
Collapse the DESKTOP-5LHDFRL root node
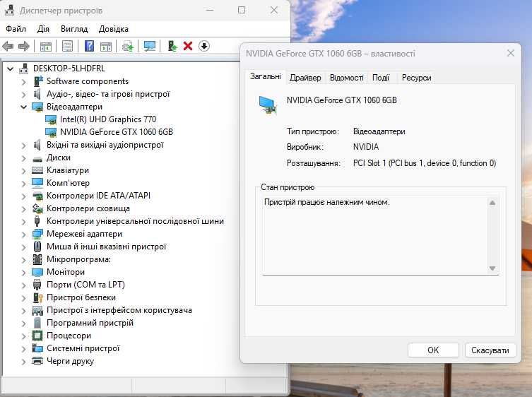(x=11, y=69)
